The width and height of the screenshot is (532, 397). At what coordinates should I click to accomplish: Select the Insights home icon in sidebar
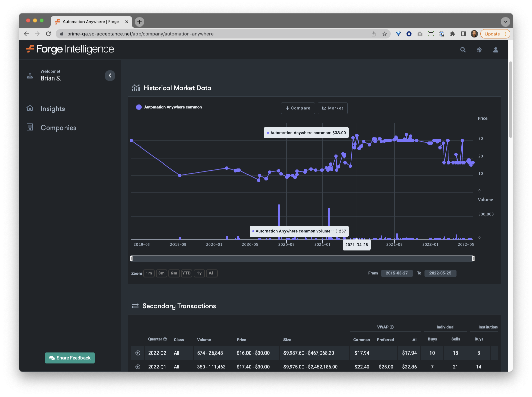coord(30,108)
